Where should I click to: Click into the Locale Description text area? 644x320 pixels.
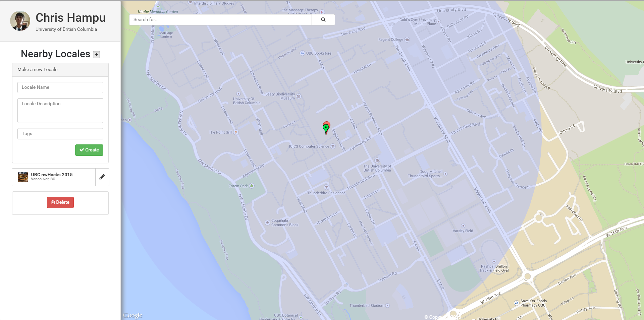(60, 111)
